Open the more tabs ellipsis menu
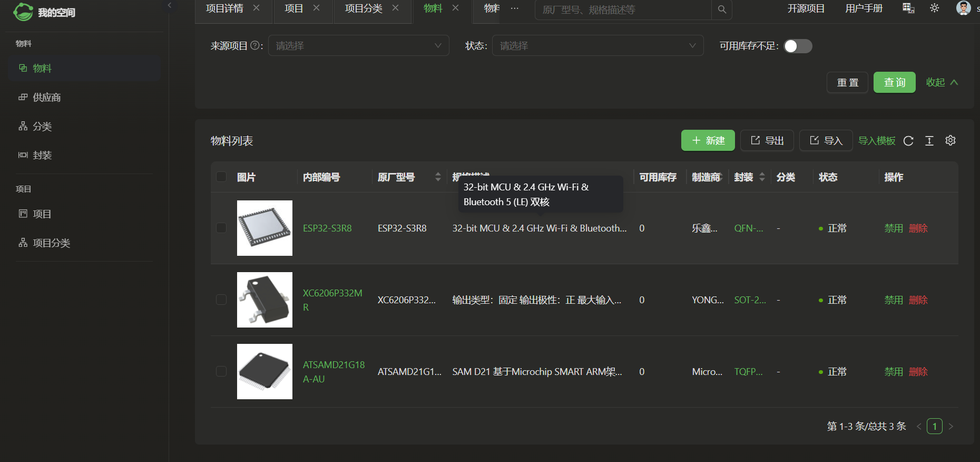The height and width of the screenshot is (462, 980). (x=514, y=8)
